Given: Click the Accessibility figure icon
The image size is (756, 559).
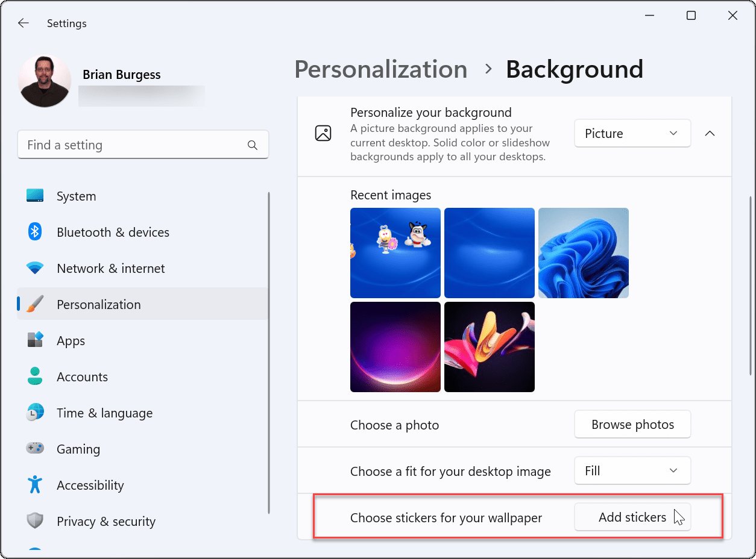Looking at the screenshot, I should coord(35,485).
